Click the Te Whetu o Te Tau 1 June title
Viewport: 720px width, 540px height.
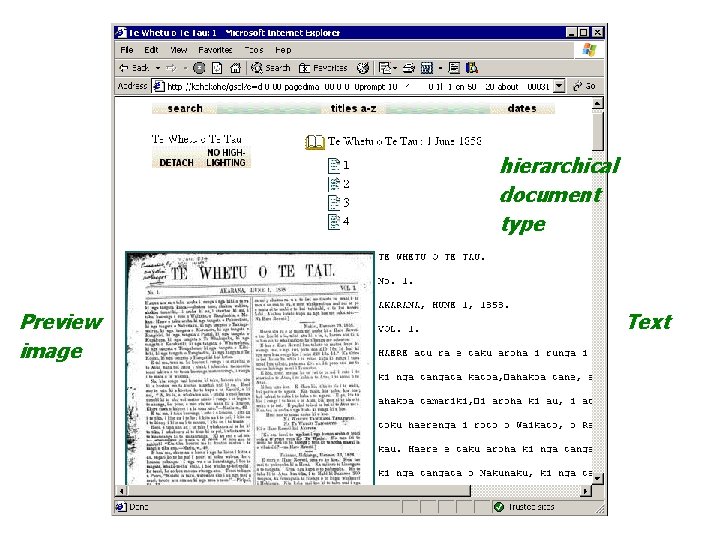tap(405, 141)
